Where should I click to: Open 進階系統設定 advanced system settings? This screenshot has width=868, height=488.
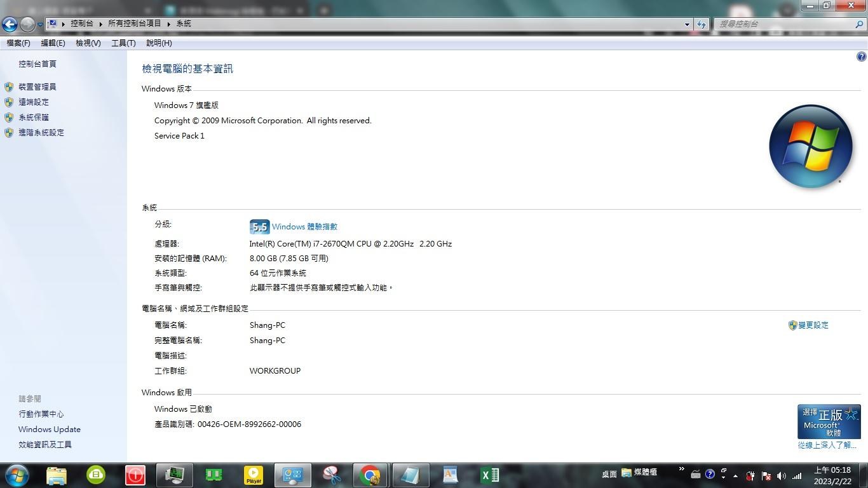[x=41, y=133]
